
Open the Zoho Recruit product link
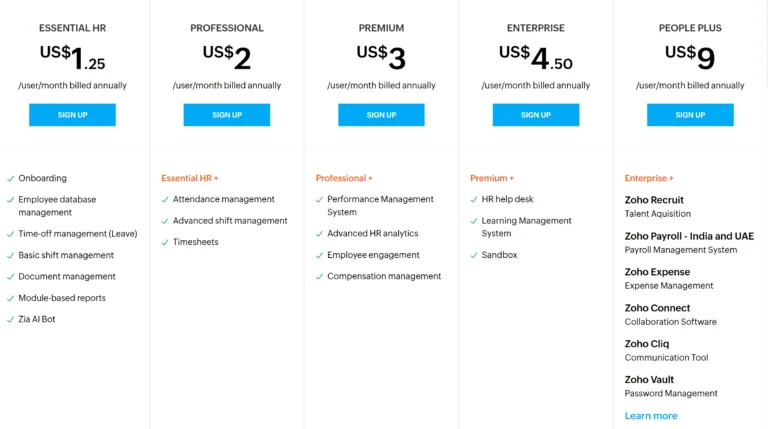click(x=654, y=200)
